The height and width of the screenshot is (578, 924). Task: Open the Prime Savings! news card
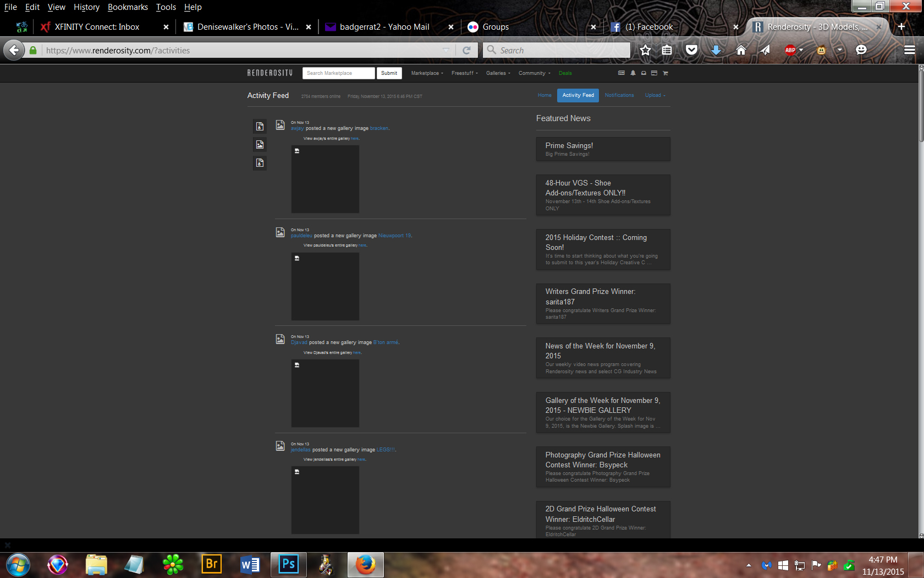point(603,149)
